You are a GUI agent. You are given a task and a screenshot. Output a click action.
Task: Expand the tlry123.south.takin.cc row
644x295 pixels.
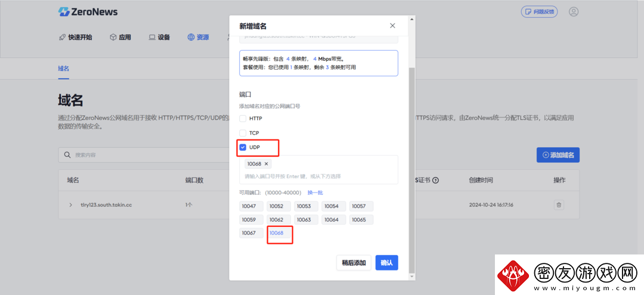pyautogui.click(x=70, y=205)
